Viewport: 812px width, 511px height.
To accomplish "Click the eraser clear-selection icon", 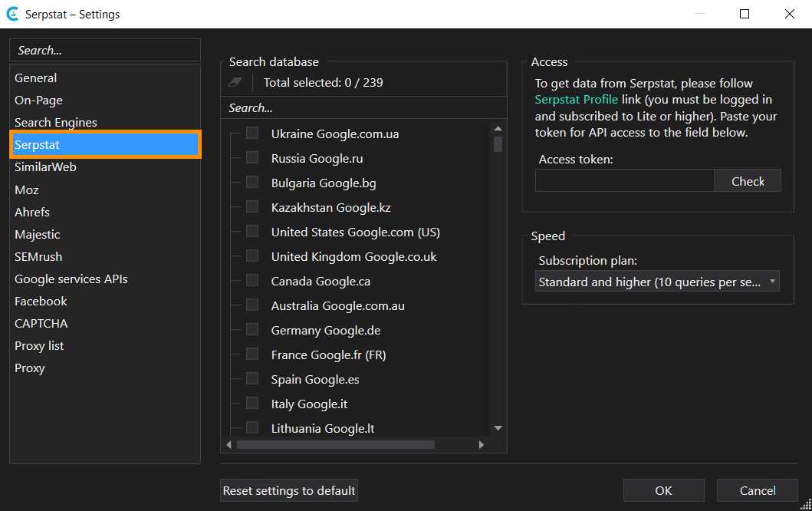I will (235, 82).
